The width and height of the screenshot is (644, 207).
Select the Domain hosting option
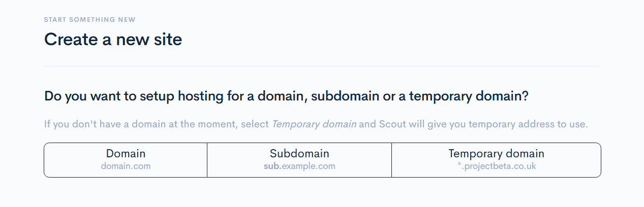pyautogui.click(x=126, y=160)
